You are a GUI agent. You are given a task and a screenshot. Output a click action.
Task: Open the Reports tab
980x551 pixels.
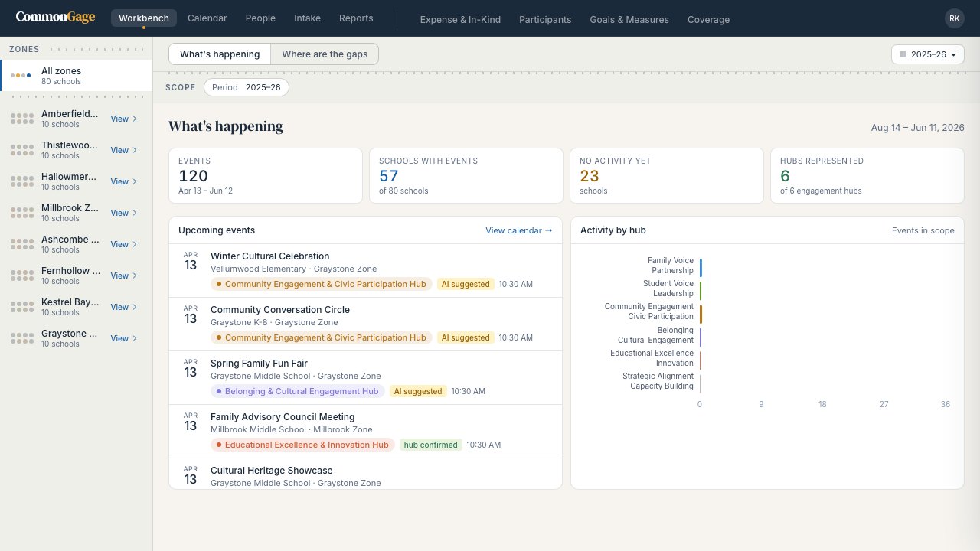pyautogui.click(x=356, y=18)
